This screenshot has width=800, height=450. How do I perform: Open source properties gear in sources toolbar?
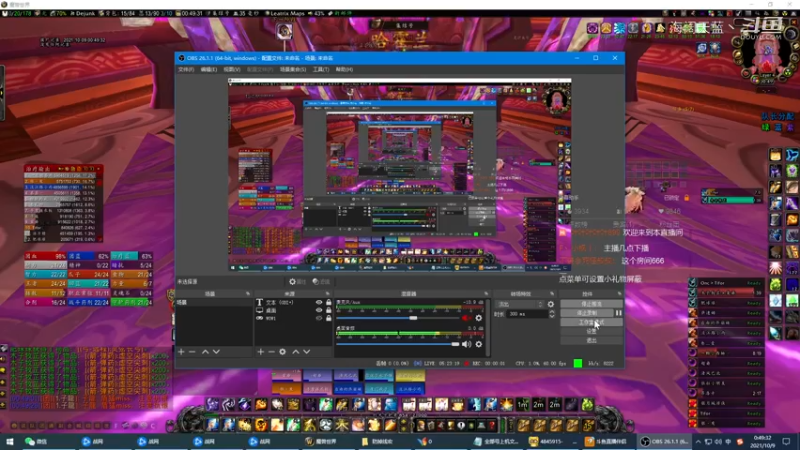[x=282, y=352]
